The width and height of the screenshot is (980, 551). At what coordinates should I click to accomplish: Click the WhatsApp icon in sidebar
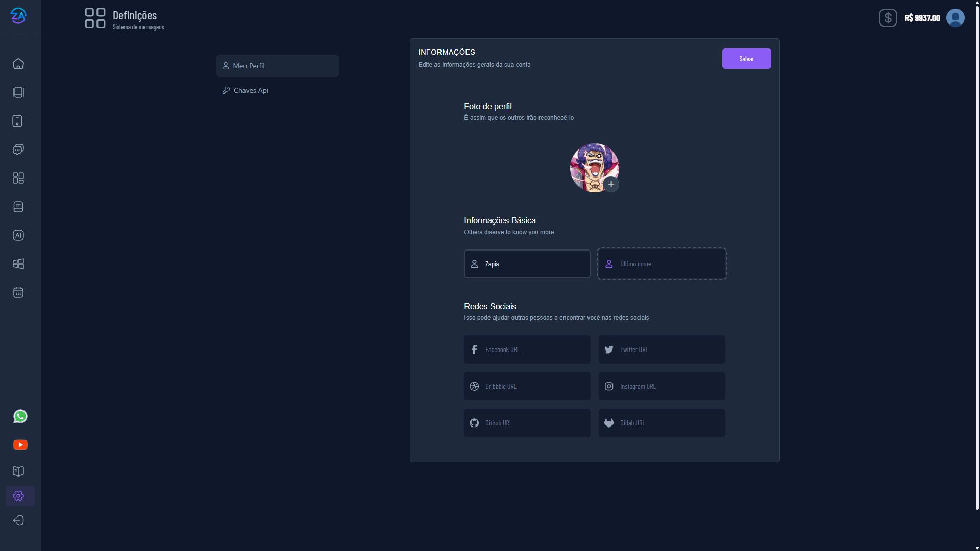20,416
